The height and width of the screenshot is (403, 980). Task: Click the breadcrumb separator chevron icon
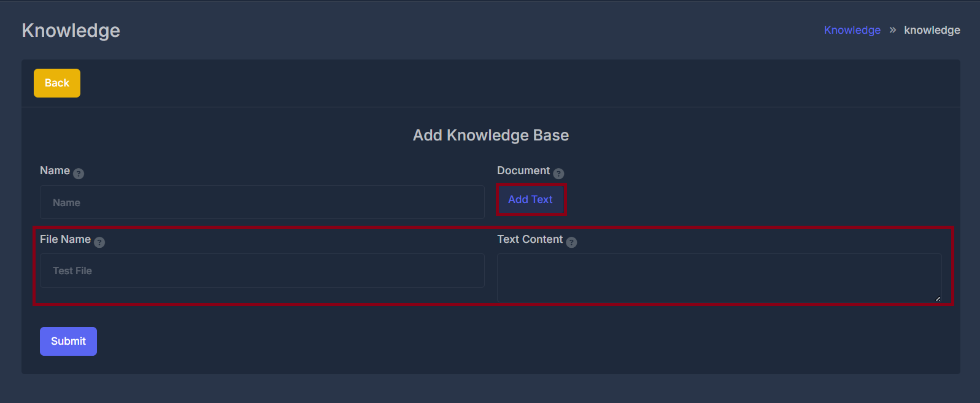(x=892, y=30)
